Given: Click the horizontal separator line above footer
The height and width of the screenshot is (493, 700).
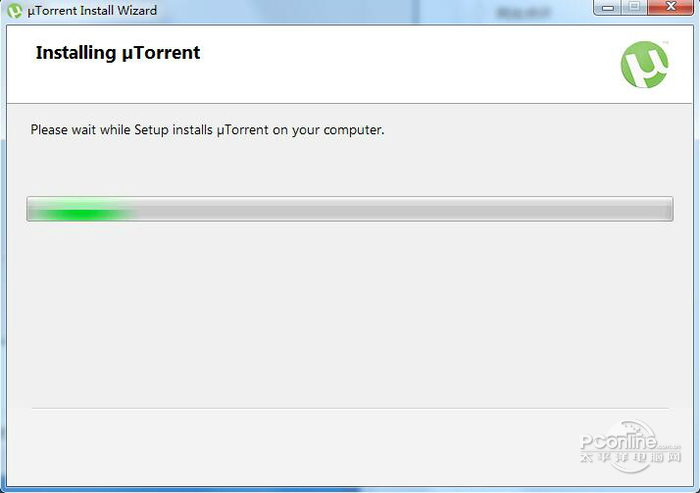Looking at the screenshot, I should [350, 408].
